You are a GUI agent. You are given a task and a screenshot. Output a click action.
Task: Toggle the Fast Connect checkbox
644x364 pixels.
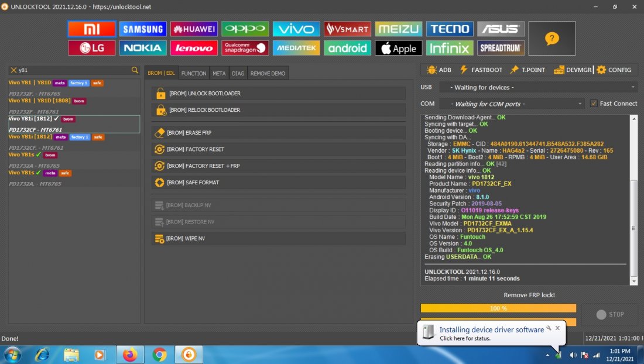click(x=594, y=104)
